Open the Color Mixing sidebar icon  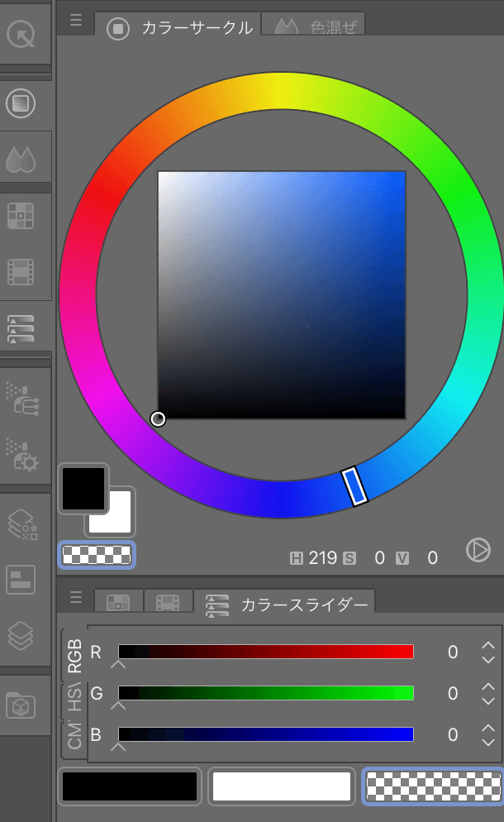[x=21, y=158]
